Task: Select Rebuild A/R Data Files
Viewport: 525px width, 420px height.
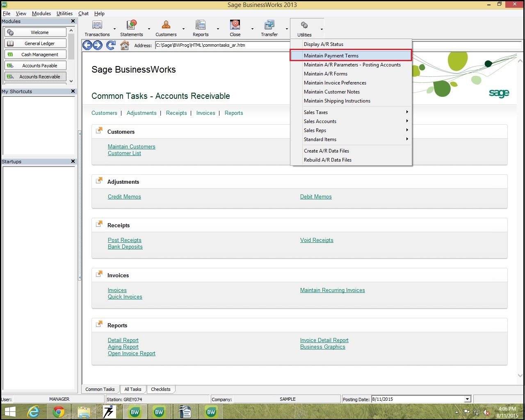Action: (351, 160)
